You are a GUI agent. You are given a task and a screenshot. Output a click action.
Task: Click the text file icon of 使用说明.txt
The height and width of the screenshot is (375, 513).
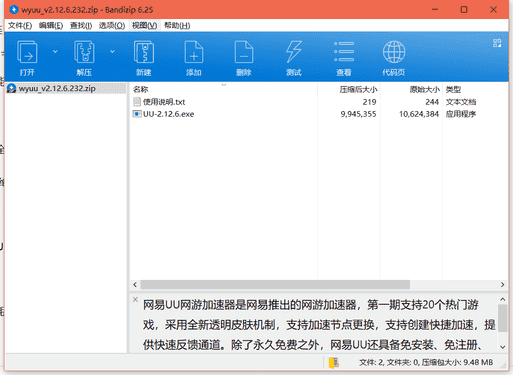137,102
